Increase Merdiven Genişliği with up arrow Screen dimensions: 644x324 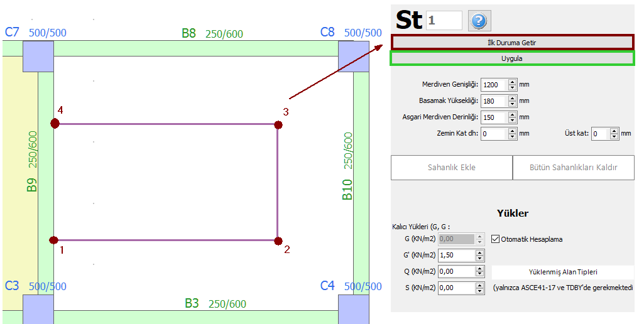click(x=512, y=81)
